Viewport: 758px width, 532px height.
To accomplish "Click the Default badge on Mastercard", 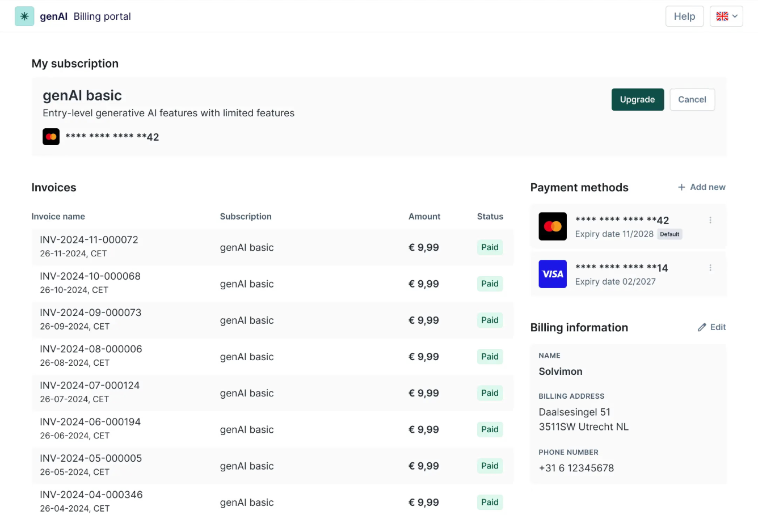I will pos(669,234).
